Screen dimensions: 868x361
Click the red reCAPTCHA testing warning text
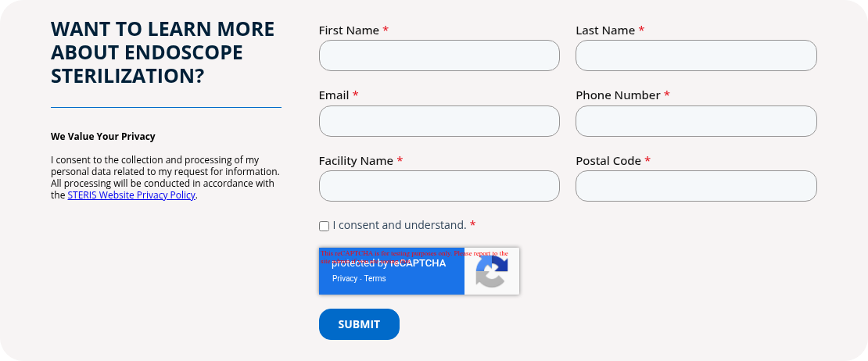click(414, 253)
